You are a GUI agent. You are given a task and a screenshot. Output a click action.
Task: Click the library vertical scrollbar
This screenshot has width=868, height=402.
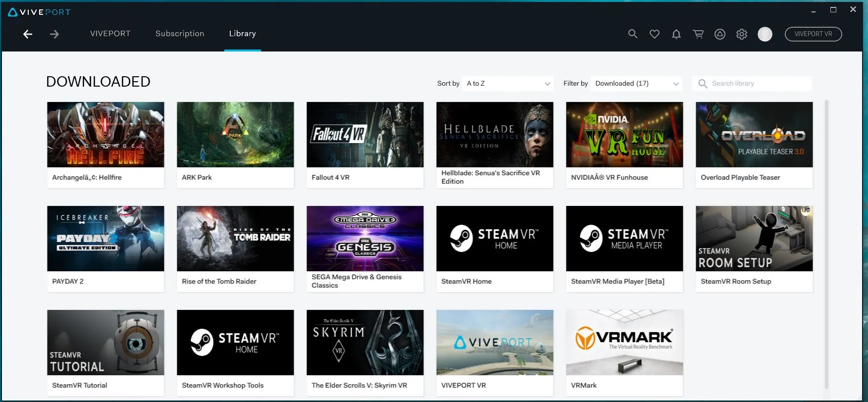(826, 245)
